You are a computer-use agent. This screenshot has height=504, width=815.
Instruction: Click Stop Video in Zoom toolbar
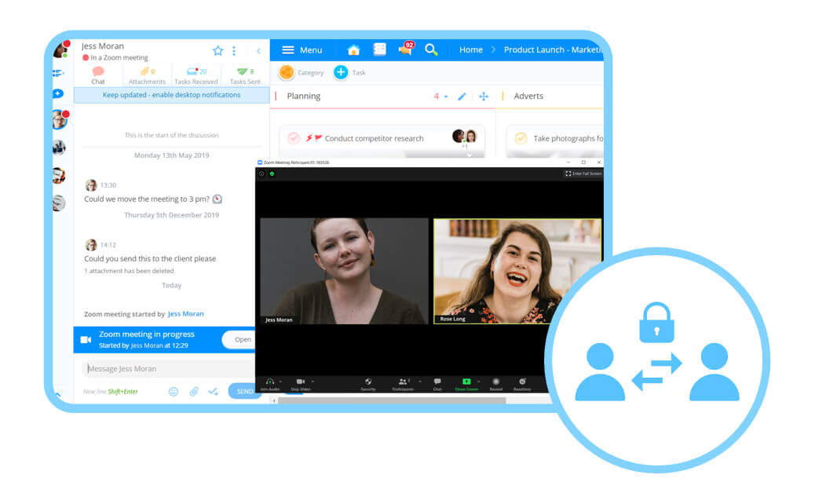click(301, 384)
